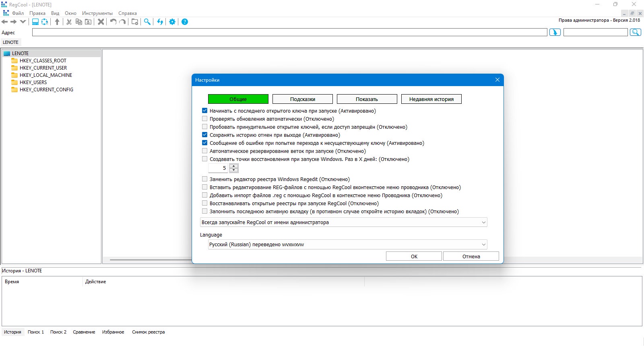Click the Отмена button
644x346 pixels.
pos(471,256)
